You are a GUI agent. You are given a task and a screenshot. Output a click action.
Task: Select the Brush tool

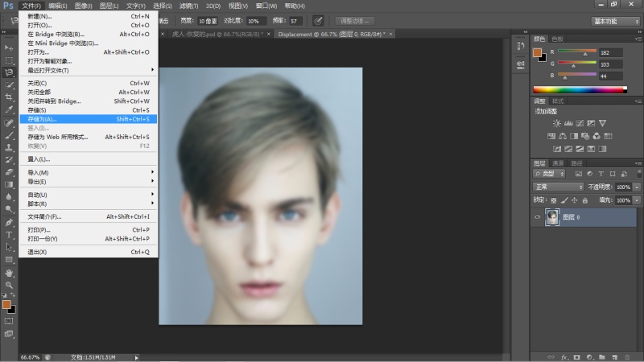tap(9, 135)
